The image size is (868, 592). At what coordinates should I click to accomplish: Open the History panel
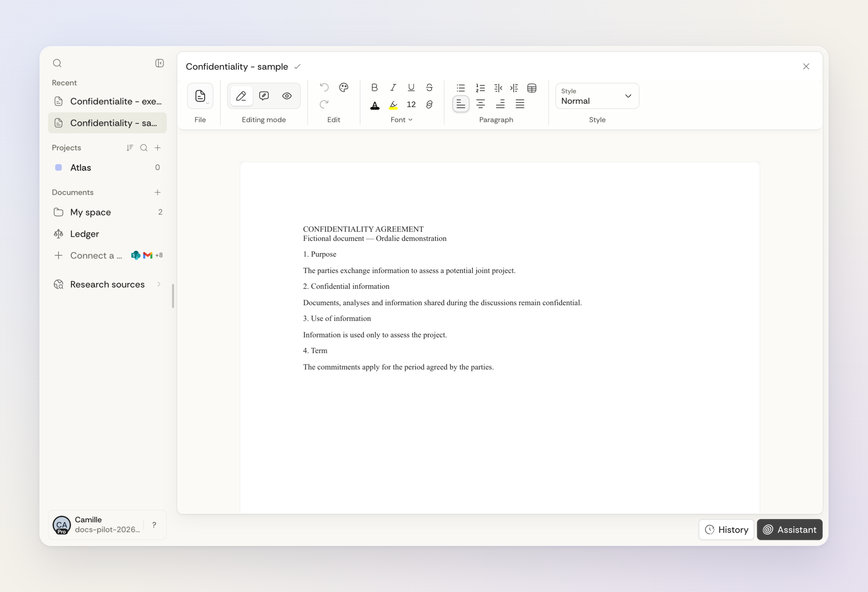tap(726, 530)
